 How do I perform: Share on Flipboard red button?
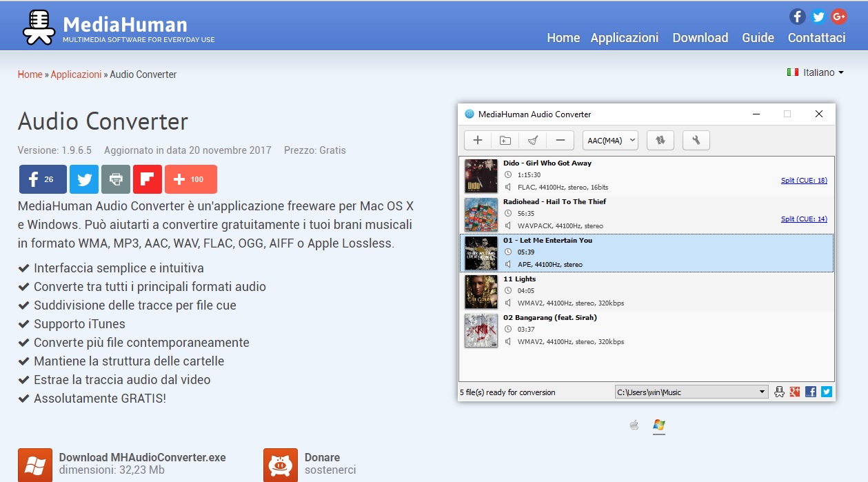148,179
